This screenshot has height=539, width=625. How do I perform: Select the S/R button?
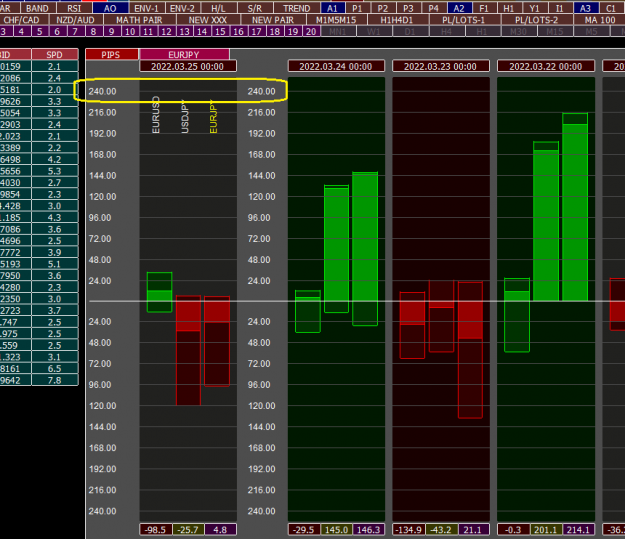pyautogui.click(x=255, y=8)
